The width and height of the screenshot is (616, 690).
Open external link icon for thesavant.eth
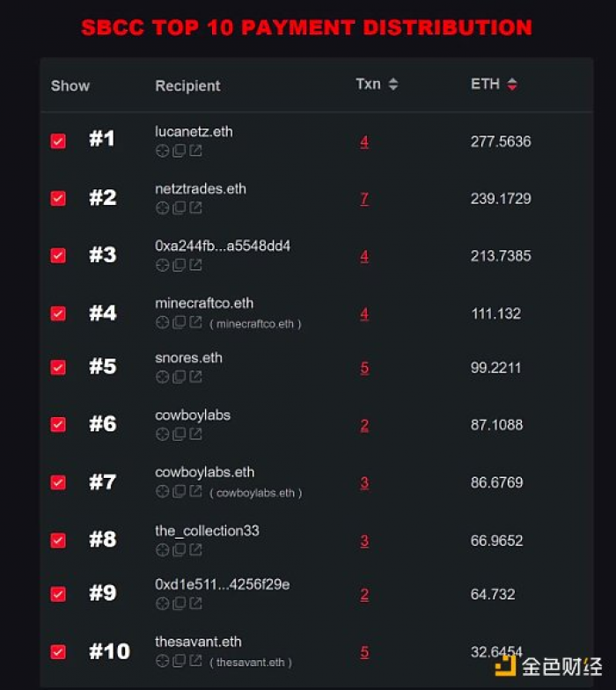point(195,660)
